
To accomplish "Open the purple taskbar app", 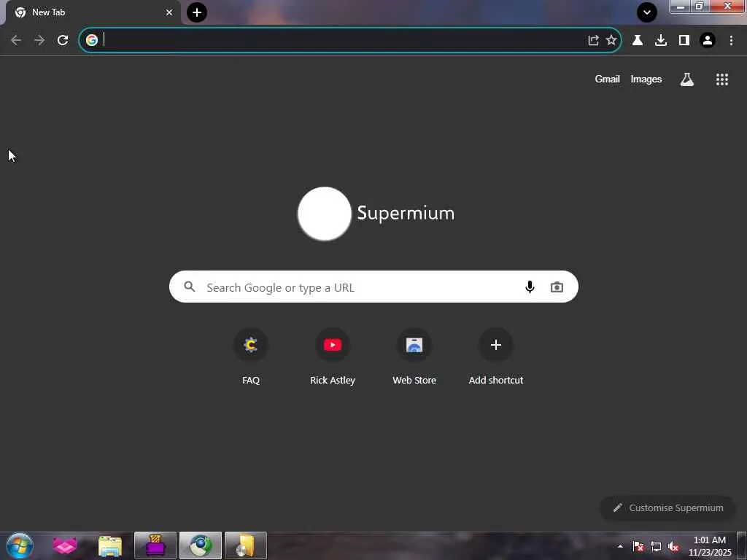I will (x=155, y=545).
